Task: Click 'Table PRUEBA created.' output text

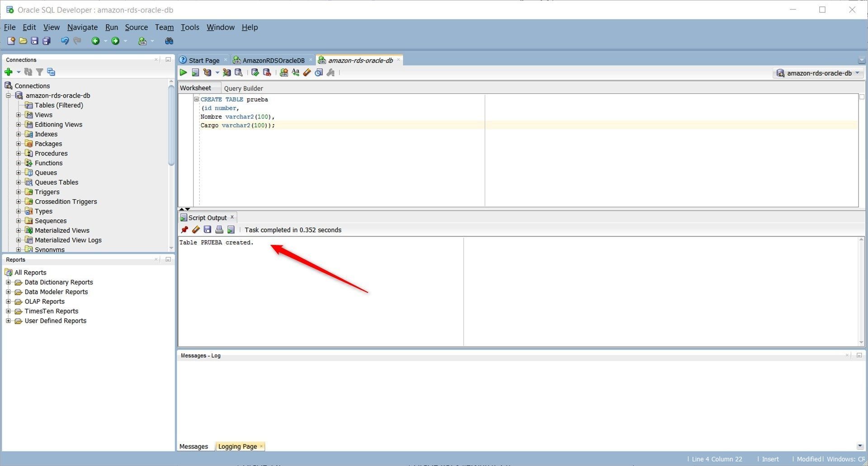Action: pyautogui.click(x=217, y=242)
